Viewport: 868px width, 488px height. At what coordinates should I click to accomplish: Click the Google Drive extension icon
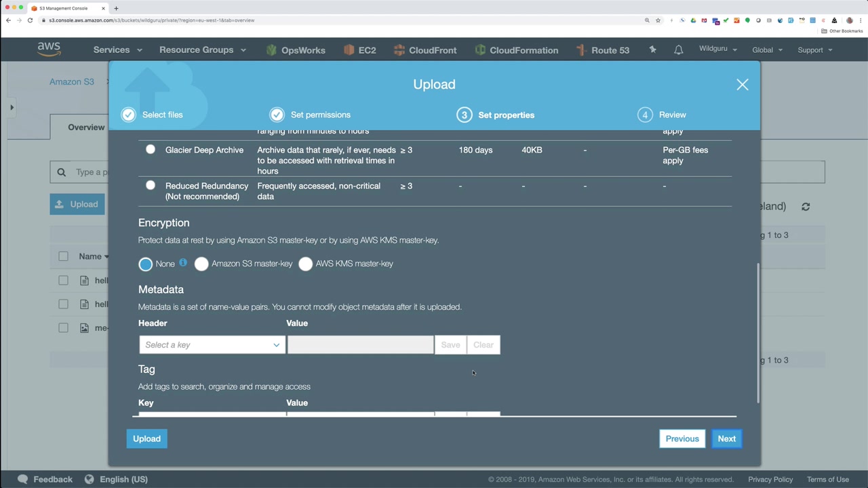tap(693, 20)
